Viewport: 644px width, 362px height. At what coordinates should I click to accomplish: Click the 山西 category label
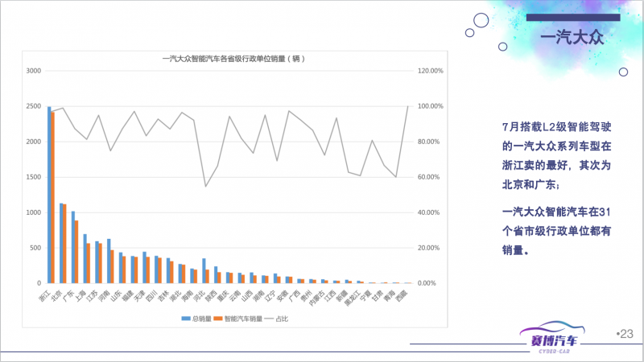click(247, 295)
